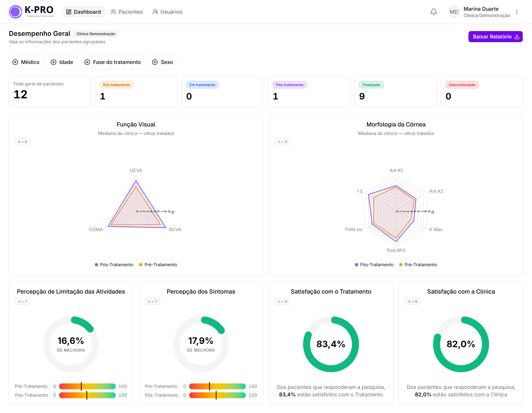Image resolution: width=532 pixels, height=413 pixels.
Task: Click the Pré-tratamento status badge
Action: 116,85
